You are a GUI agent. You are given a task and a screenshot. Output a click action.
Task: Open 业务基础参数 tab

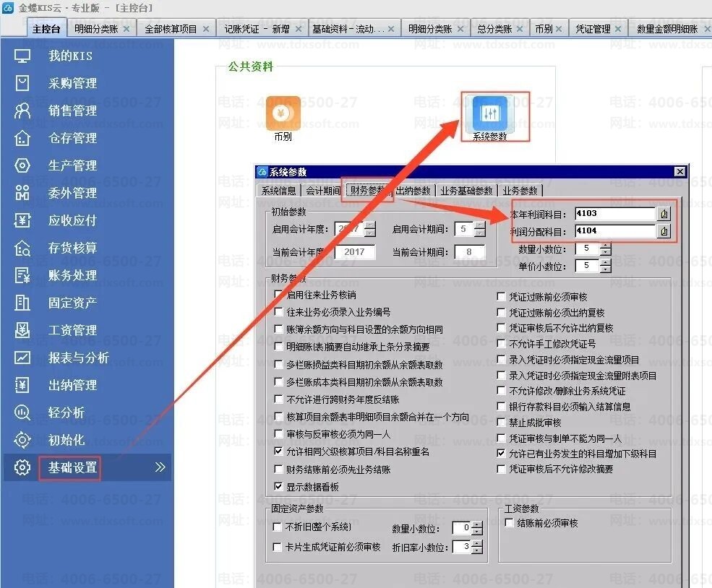[466, 191]
